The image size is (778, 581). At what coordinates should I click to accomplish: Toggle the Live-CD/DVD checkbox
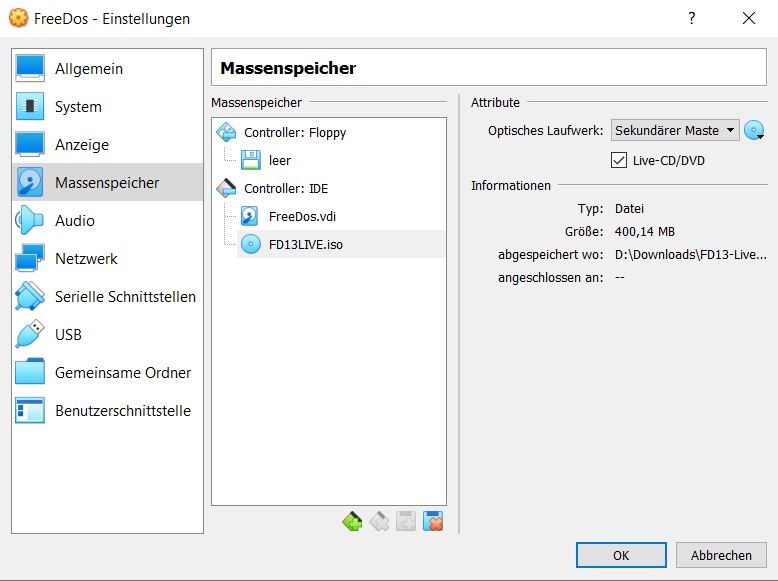(x=619, y=160)
